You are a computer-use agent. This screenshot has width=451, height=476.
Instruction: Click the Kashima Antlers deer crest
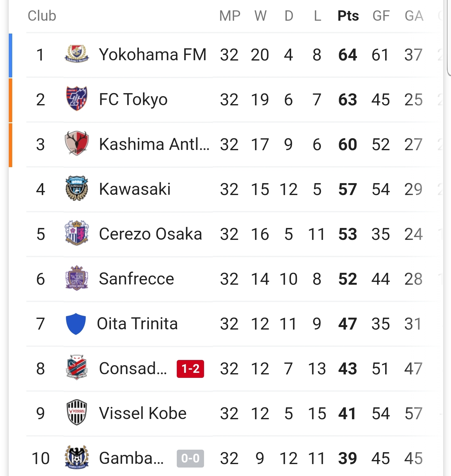click(76, 144)
